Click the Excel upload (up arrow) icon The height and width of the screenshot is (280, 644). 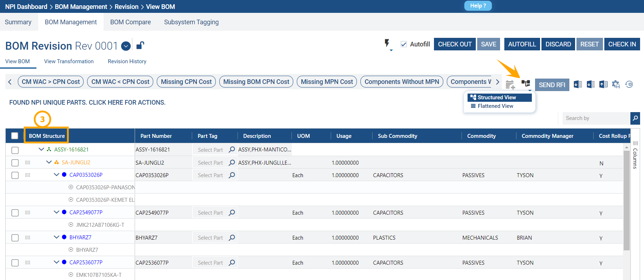tap(604, 84)
